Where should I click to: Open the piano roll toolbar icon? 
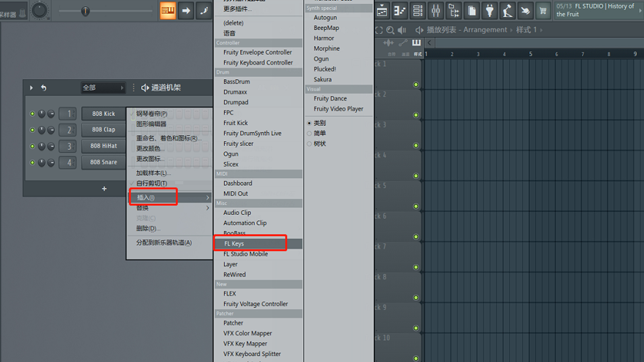[400, 11]
